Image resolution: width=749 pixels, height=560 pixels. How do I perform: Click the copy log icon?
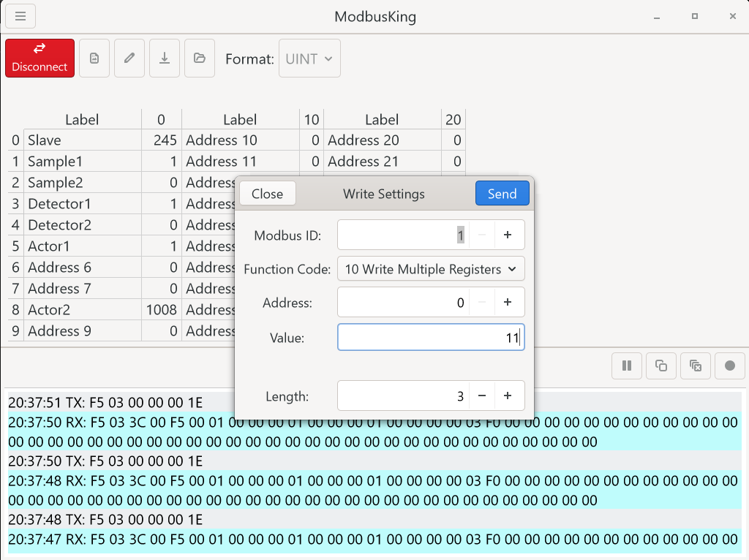(x=661, y=366)
